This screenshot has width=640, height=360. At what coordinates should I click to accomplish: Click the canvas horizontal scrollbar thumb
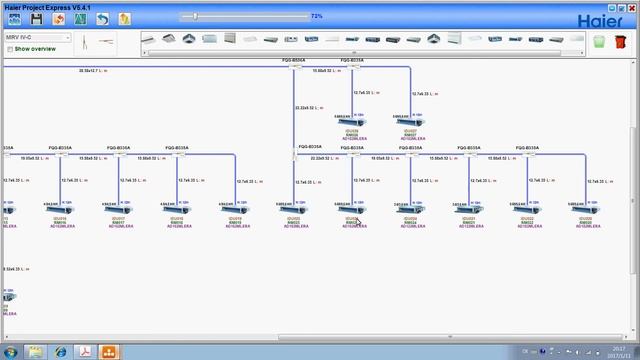pyautogui.click(x=450, y=337)
